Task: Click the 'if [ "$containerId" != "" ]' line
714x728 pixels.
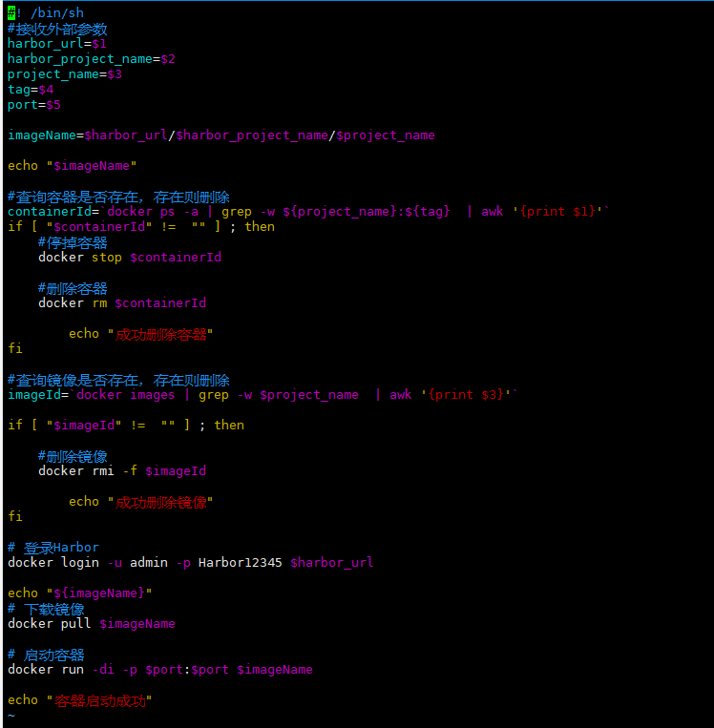Action: 141,226
